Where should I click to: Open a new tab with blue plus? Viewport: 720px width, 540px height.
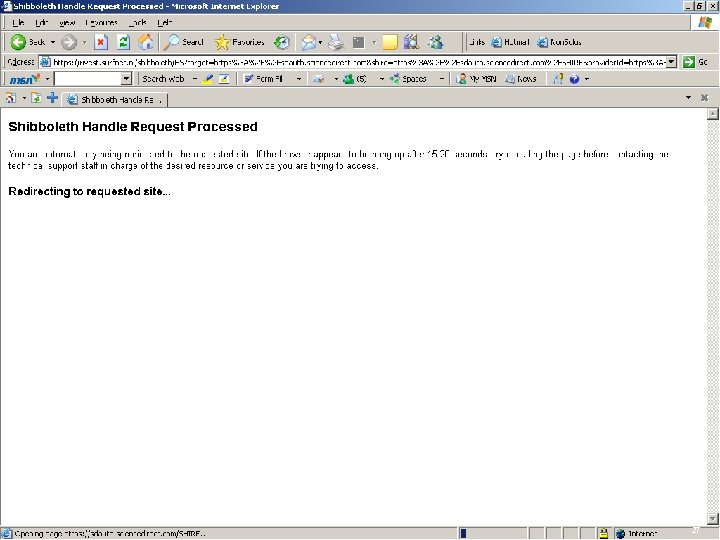tap(52, 97)
